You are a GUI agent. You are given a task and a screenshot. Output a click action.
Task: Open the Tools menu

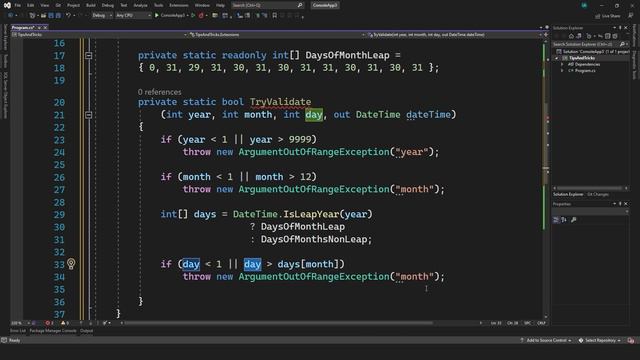tap(158, 5)
